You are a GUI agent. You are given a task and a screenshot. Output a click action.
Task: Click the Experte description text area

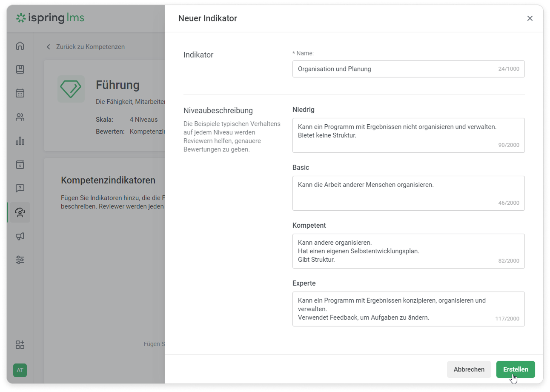coord(408,309)
